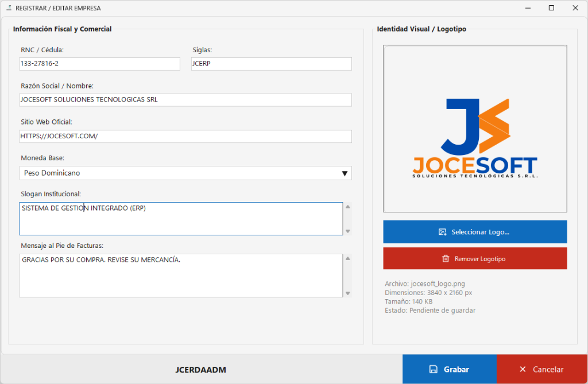The image size is (588, 384).
Task: Click the Estado: Pendiente de guardar text
Action: (x=430, y=311)
